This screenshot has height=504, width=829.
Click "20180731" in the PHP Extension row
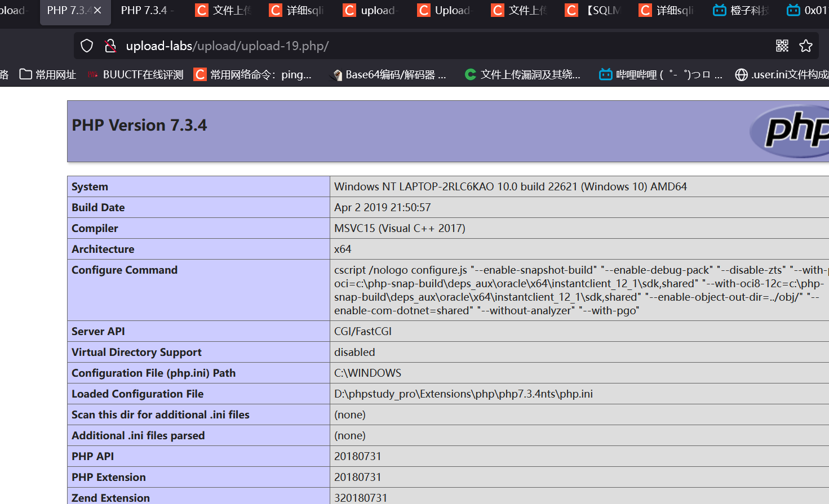358,477
